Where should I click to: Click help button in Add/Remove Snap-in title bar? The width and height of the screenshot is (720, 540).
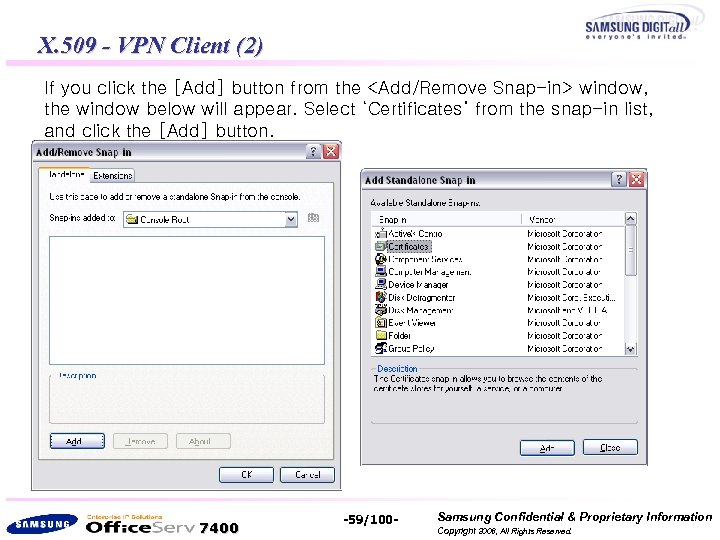(x=313, y=152)
